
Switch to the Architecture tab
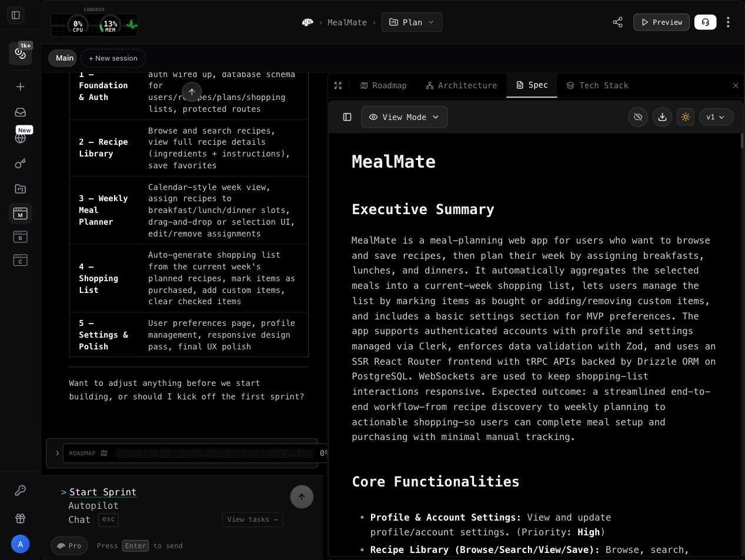tap(462, 86)
